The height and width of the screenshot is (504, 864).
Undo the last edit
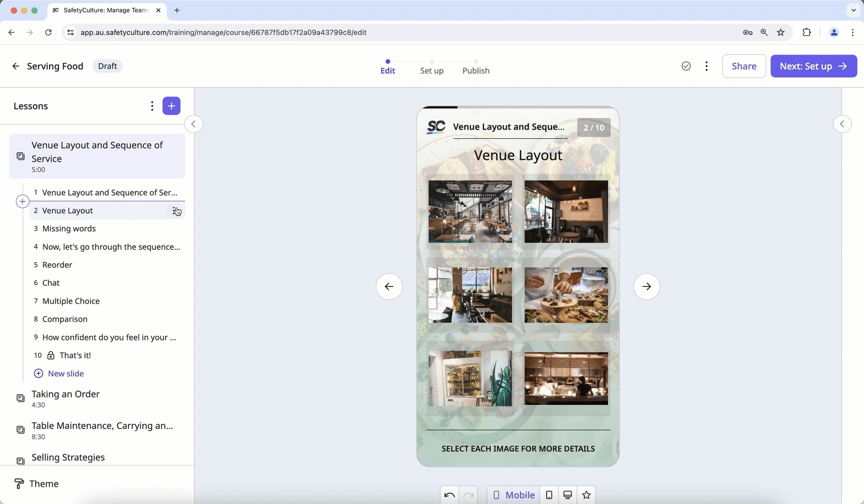(x=449, y=495)
